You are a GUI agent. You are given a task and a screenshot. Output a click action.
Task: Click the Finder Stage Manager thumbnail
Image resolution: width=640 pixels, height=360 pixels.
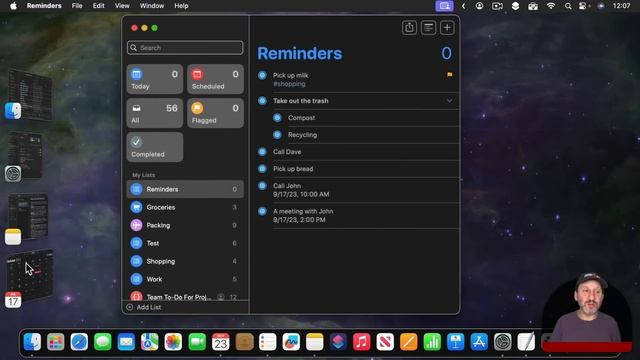pos(30,95)
